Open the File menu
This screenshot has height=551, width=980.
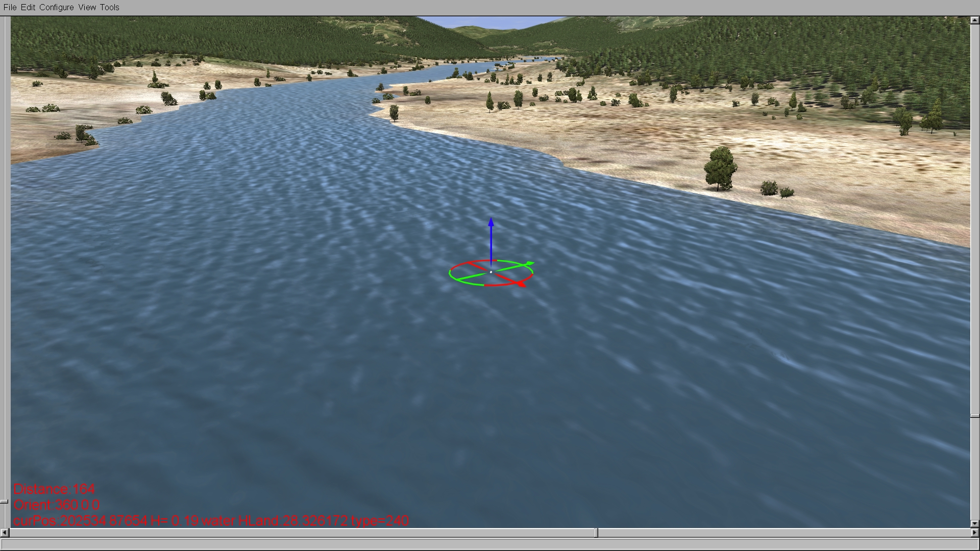tap(10, 7)
